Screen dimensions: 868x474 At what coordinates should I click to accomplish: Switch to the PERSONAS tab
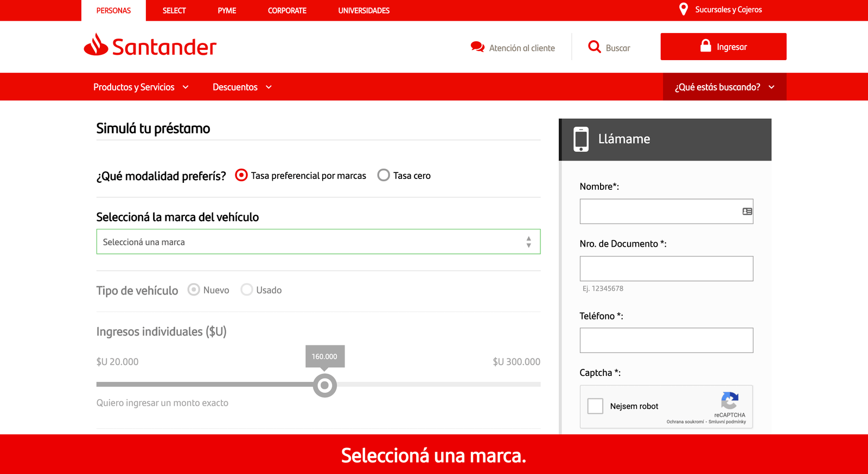point(113,10)
